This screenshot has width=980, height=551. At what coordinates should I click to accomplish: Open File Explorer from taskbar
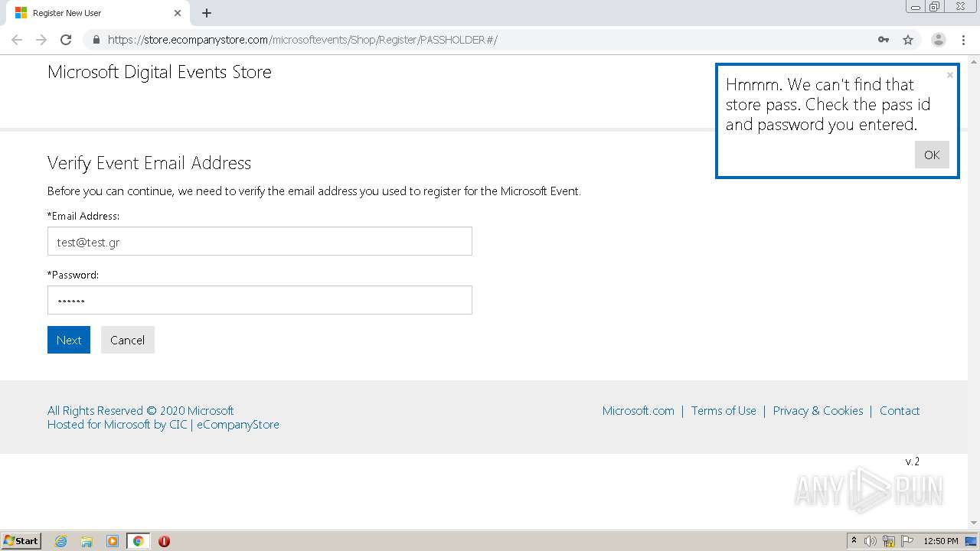pos(87,541)
